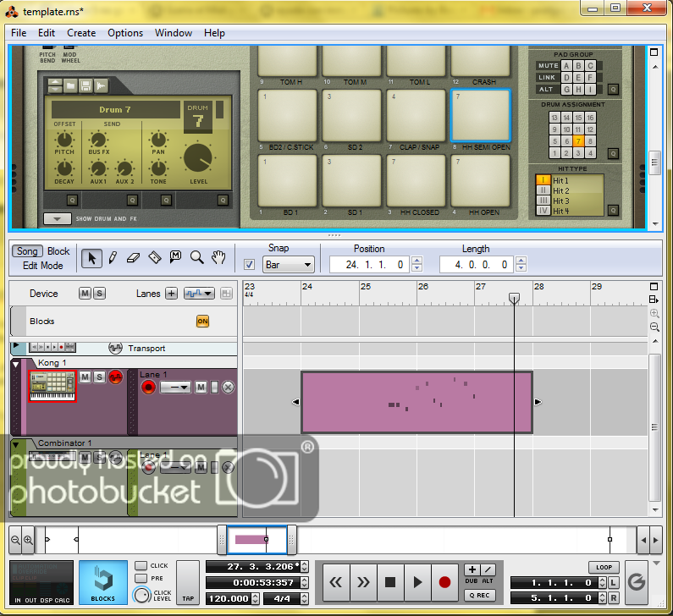Select the Pencil tool in toolbar

click(x=113, y=258)
